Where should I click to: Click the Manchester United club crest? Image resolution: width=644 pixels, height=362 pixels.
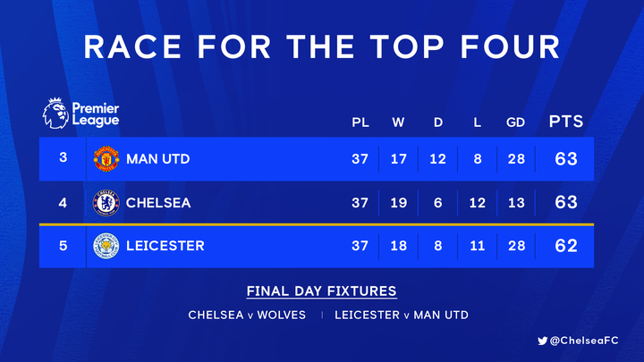(106, 159)
